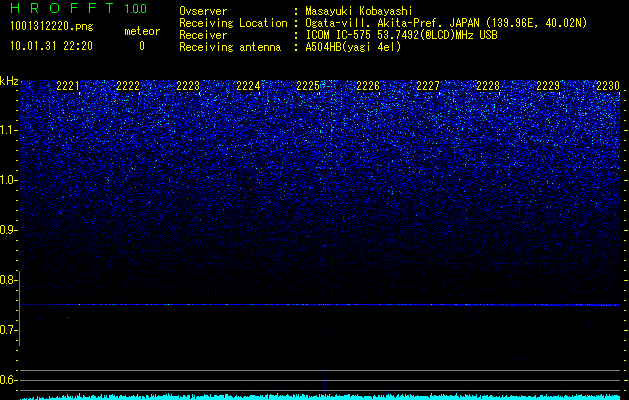
Task: Click time marker 2226
Action: 368,86
